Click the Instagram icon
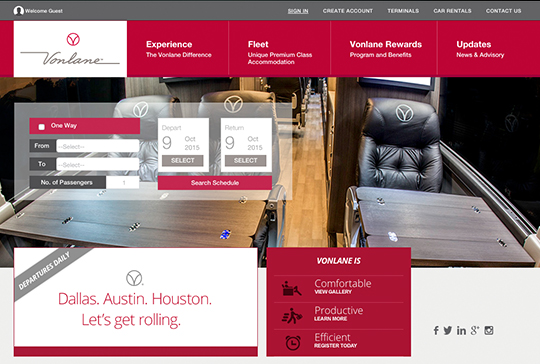The image size is (540, 364). 489,331
